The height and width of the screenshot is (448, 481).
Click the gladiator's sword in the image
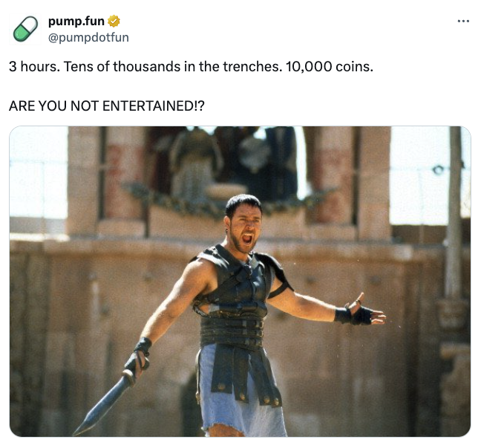tap(104, 403)
